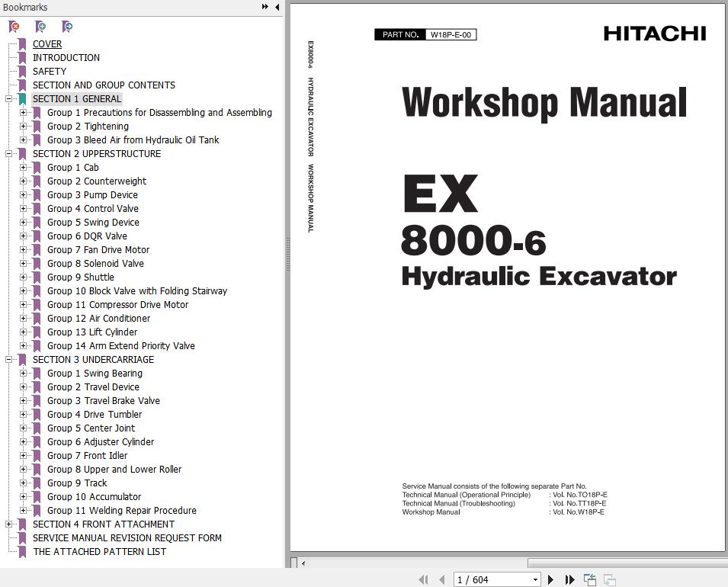Click the new bookmark icon
Viewport: 728px width, 587px height.
40,27
